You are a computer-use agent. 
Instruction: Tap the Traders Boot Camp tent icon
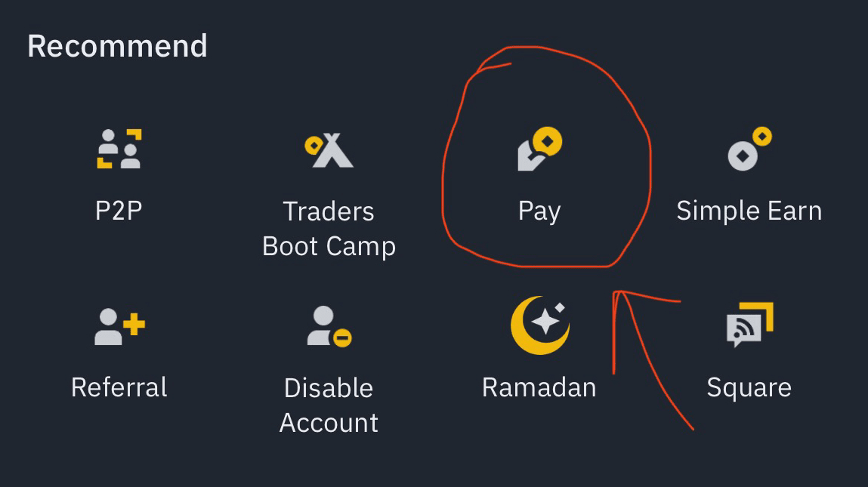(x=329, y=149)
